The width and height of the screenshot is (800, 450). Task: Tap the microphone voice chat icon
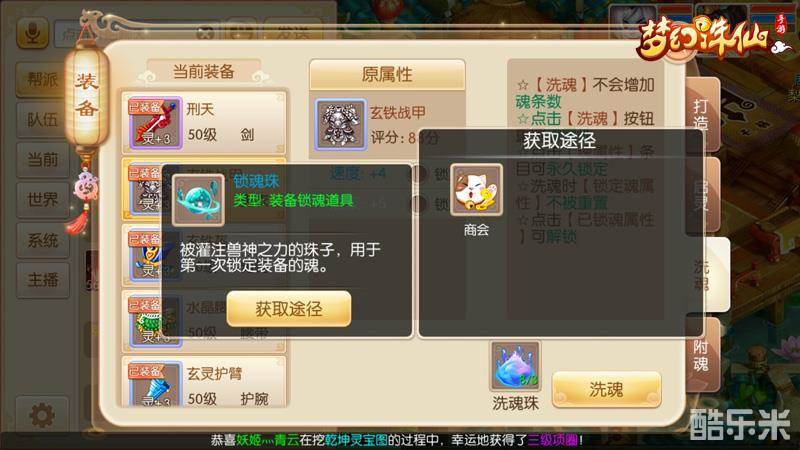33,33
